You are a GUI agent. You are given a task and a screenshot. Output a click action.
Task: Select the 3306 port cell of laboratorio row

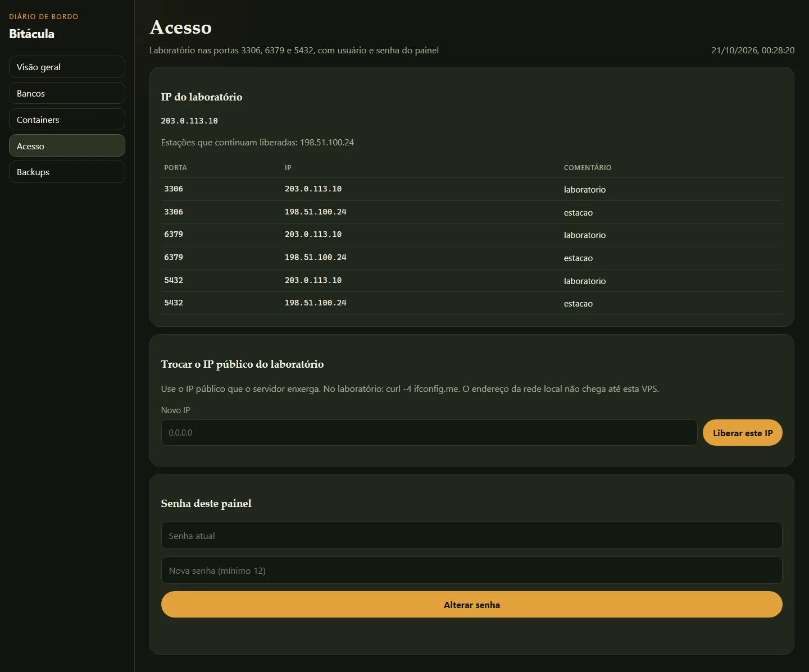[x=174, y=189]
